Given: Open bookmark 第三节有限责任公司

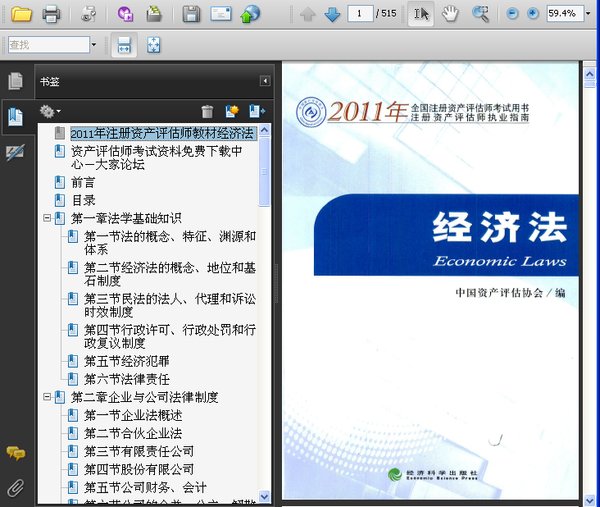Looking at the screenshot, I should pos(139,451).
